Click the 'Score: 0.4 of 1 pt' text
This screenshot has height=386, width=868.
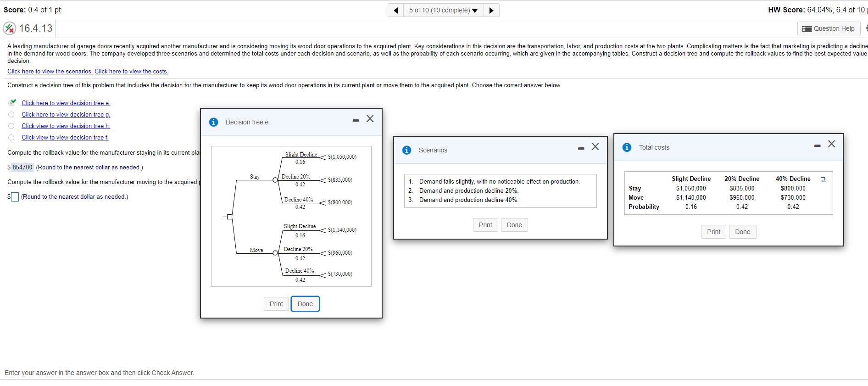point(32,10)
